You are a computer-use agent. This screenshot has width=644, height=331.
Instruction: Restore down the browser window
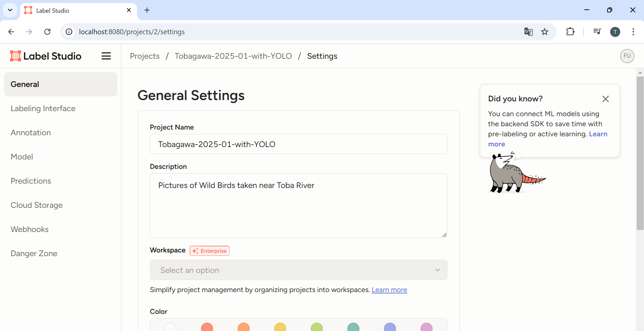(x=609, y=10)
